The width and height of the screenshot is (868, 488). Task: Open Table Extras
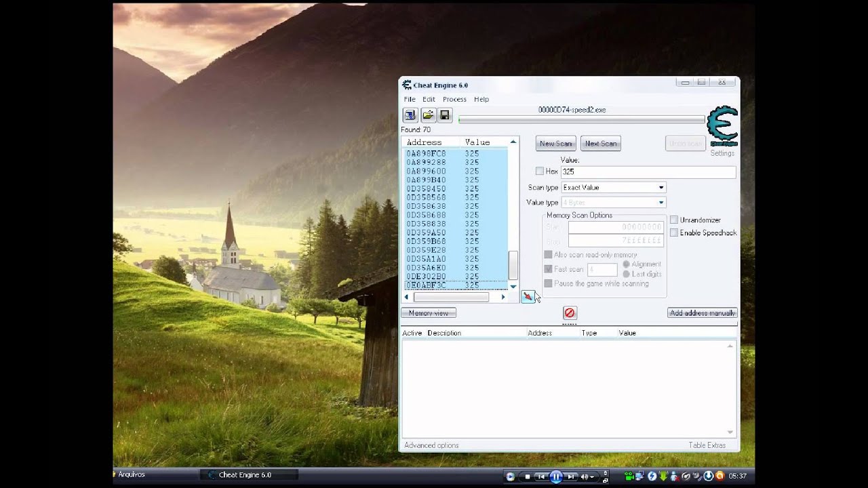[x=707, y=445]
